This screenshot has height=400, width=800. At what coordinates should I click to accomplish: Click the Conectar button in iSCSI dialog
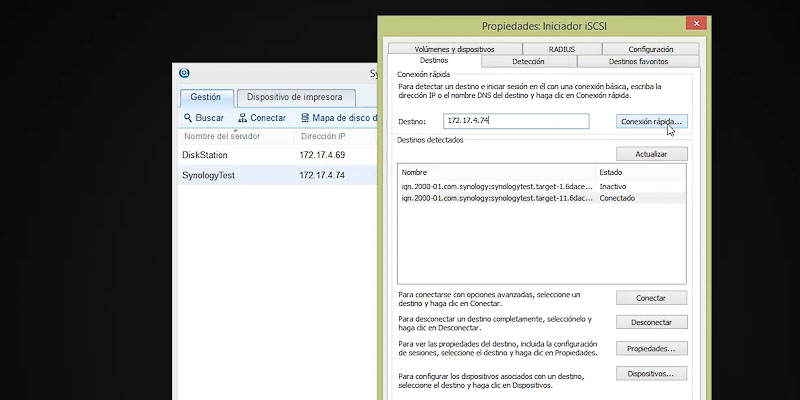click(652, 298)
